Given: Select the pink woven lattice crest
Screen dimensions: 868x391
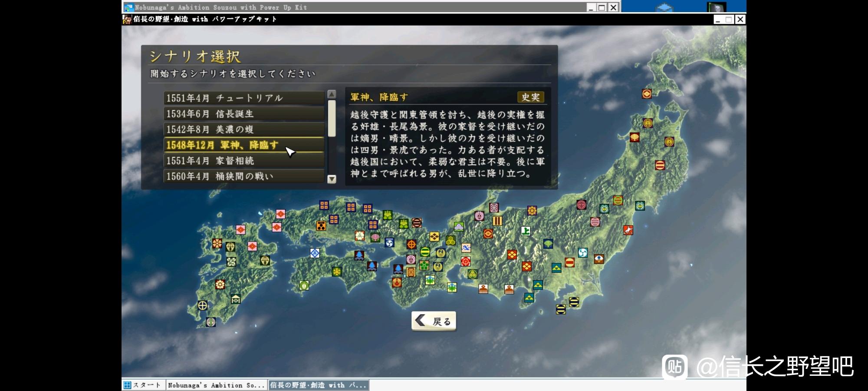Looking at the screenshot, I should 494,207.
